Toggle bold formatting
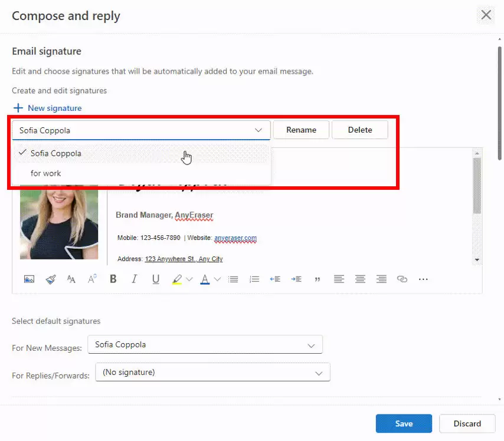The height and width of the screenshot is (441, 504). (x=113, y=279)
